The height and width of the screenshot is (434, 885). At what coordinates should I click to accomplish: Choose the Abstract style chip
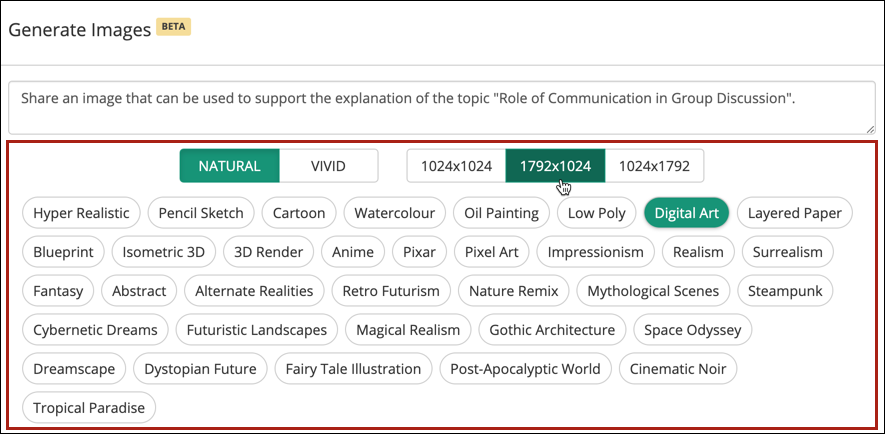coord(139,291)
